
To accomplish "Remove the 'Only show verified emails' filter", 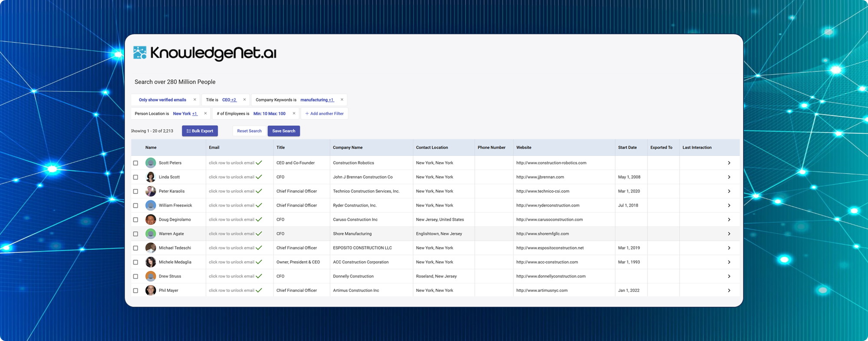I will (x=195, y=99).
